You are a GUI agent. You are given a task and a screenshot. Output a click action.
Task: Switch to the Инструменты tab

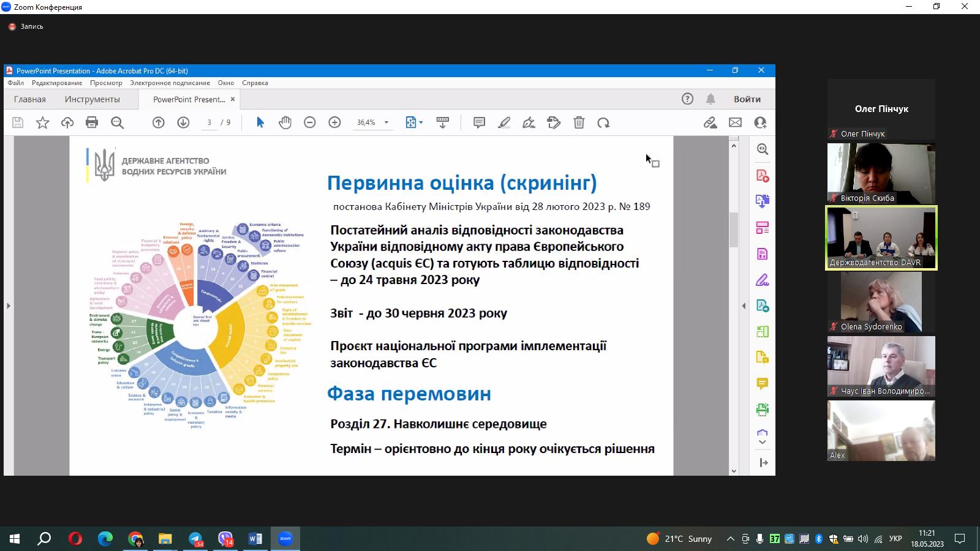coord(92,99)
